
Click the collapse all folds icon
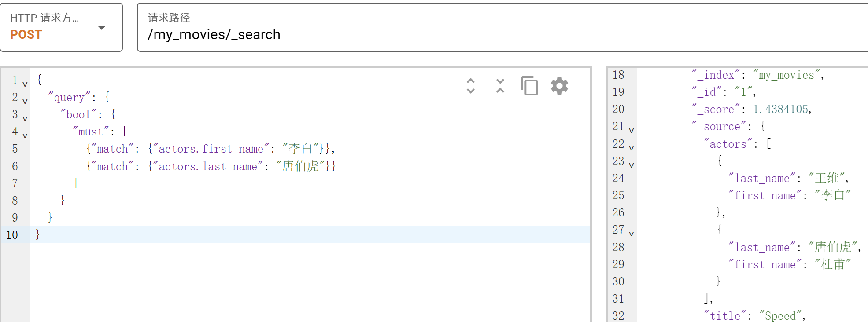click(500, 86)
